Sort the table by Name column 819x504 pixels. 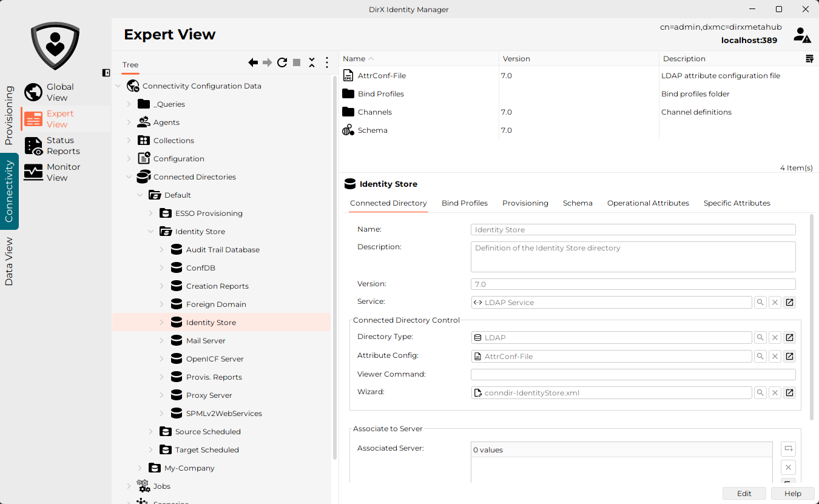(419, 59)
